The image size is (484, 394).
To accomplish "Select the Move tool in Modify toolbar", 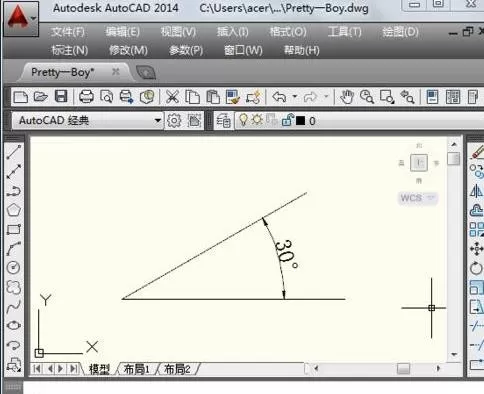I will coord(477,249).
